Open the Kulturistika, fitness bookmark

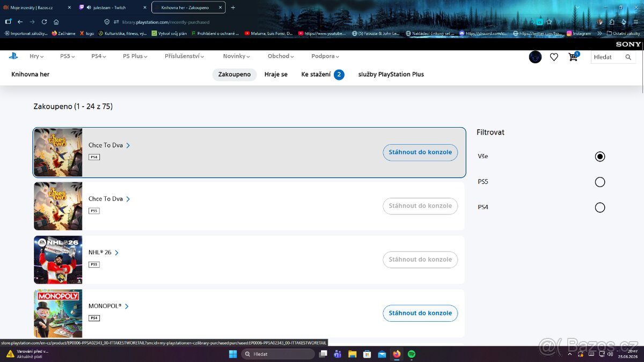pyautogui.click(x=122, y=33)
